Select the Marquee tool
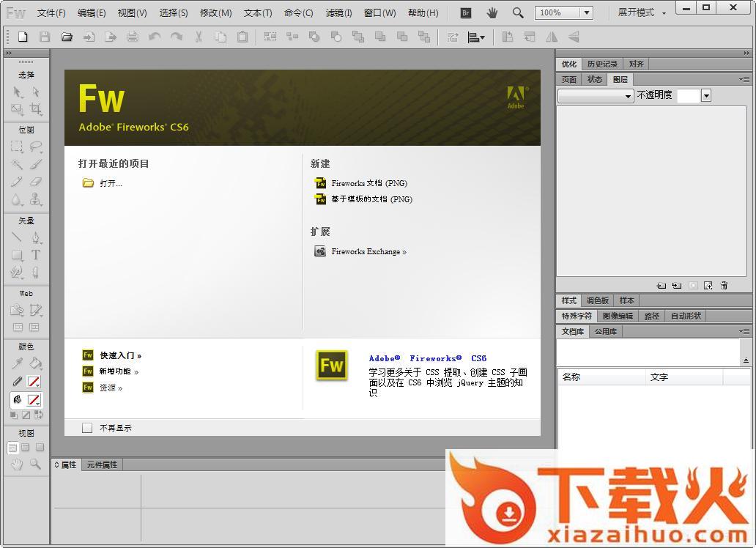 tap(17, 147)
